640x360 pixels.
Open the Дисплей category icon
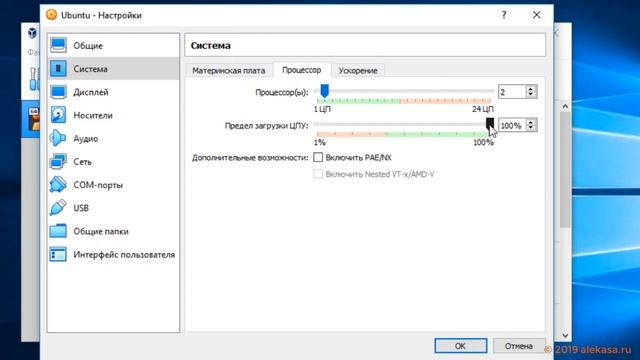pyautogui.click(x=58, y=92)
